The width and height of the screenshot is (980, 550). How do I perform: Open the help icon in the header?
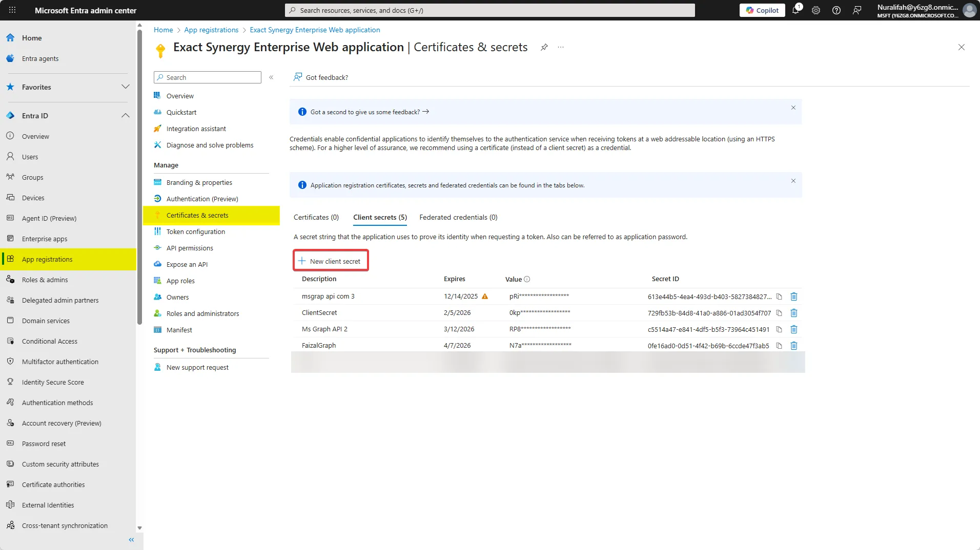pos(836,10)
